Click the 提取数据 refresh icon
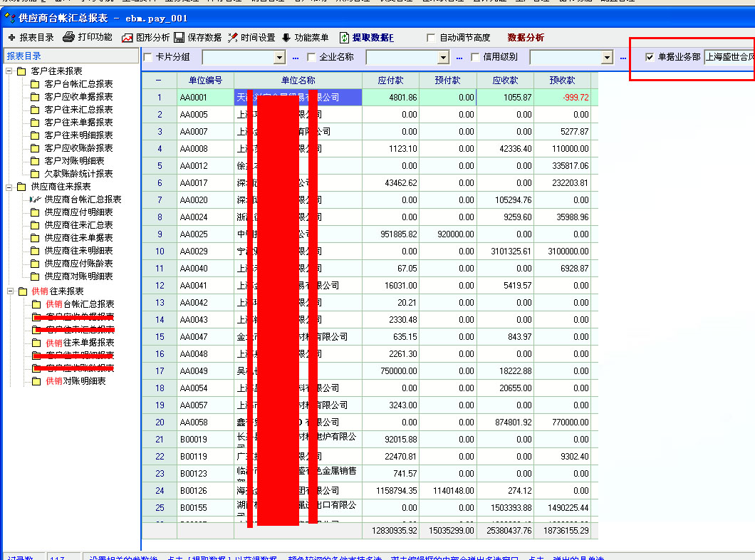The image size is (755, 560). tap(345, 38)
